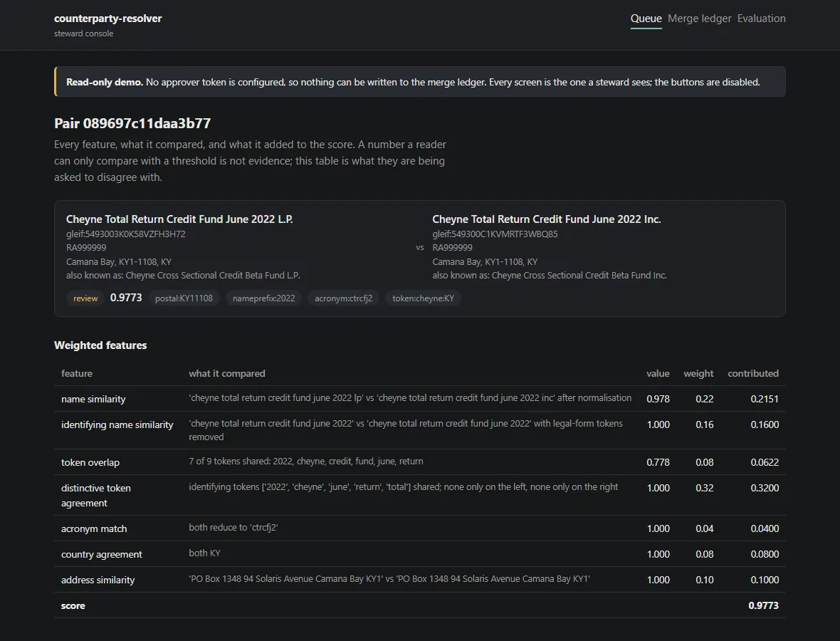Click the value 0.778 for token overlap
Screen dimensions: 840x641
pyautogui.click(x=658, y=462)
